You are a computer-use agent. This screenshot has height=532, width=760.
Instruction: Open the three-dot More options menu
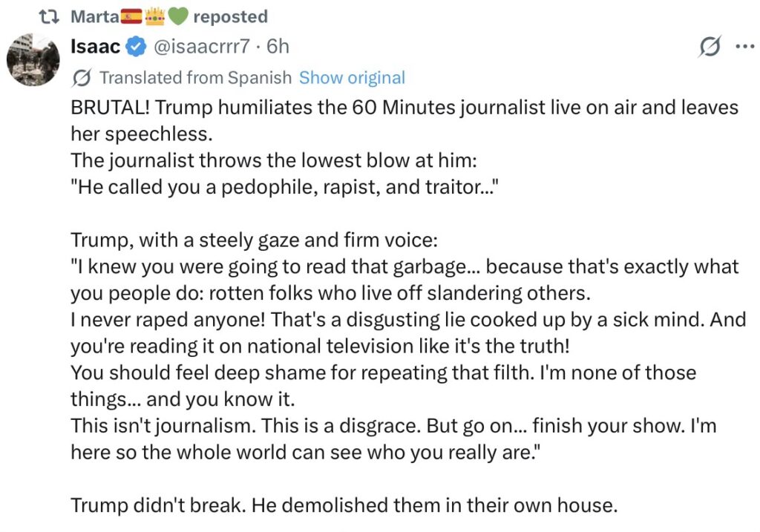(743, 47)
